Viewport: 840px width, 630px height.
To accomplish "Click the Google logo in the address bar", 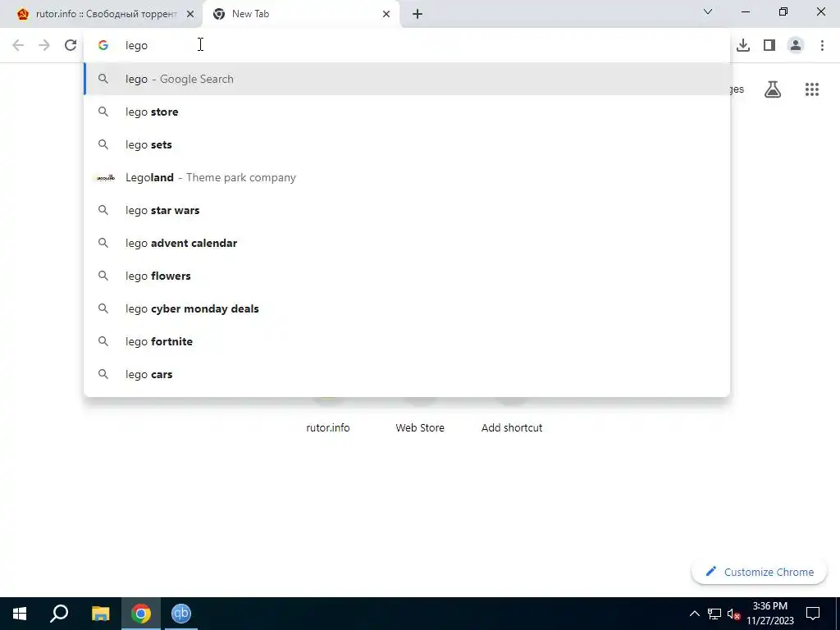I will pos(103,46).
